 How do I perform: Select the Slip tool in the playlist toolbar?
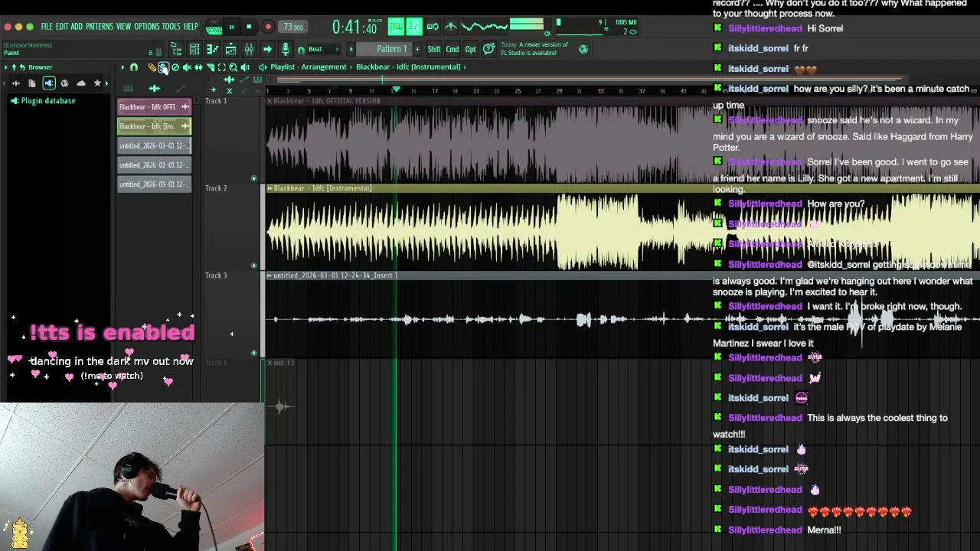198,67
